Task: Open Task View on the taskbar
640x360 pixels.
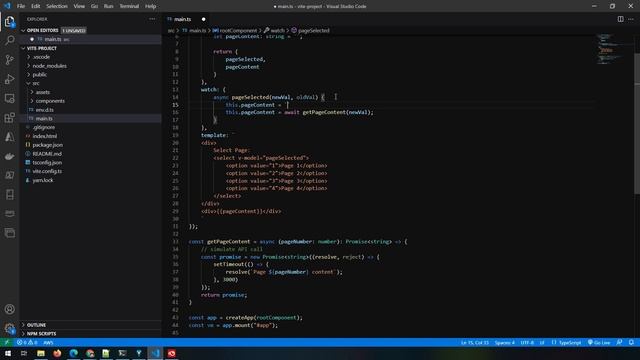Action: pos(24,353)
